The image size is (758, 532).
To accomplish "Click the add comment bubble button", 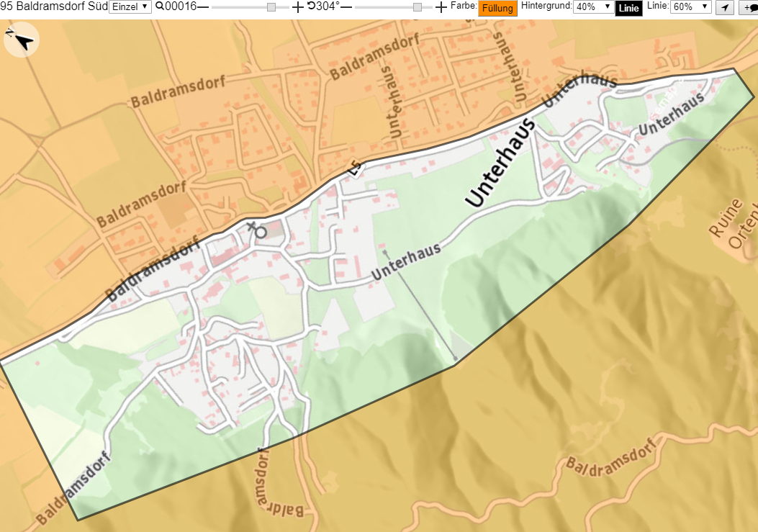I will click(749, 8).
